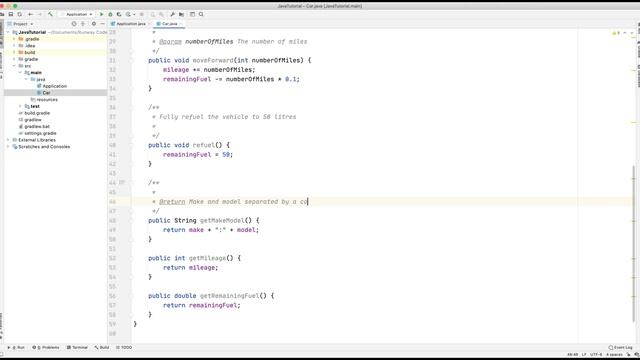640x360 pixels.
Task: Click on 'moveForward' method name
Action: click(x=213, y=60)
